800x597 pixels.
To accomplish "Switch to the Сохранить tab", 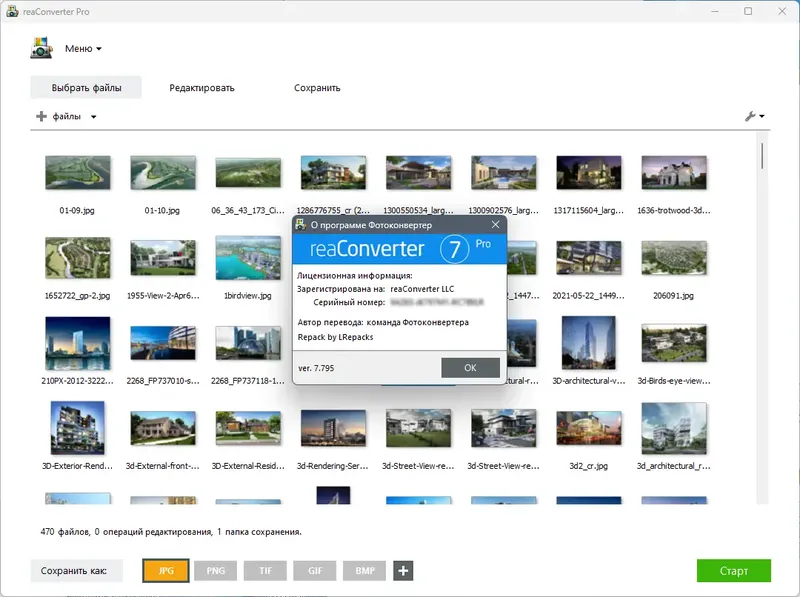I will point(317,88).
